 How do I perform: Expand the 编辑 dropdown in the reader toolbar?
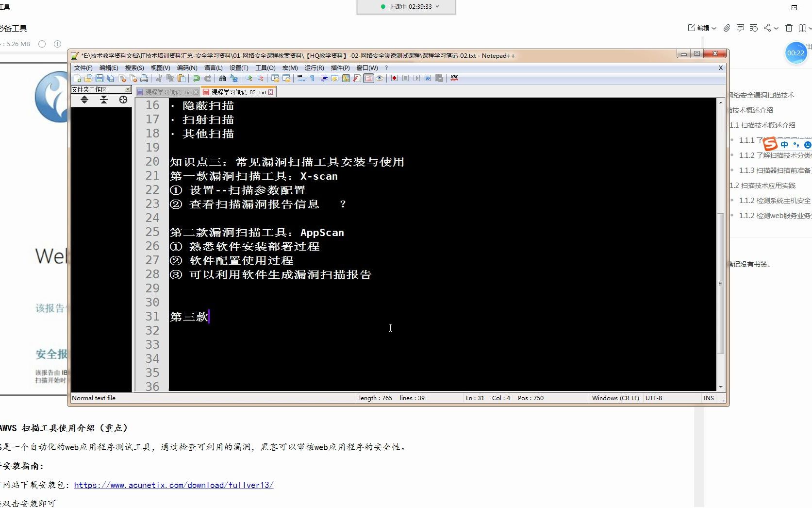(713, 28)
